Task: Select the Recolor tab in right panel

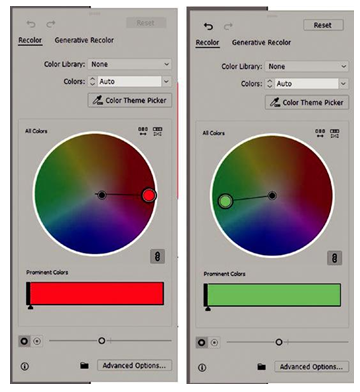Action: (207, 42)
